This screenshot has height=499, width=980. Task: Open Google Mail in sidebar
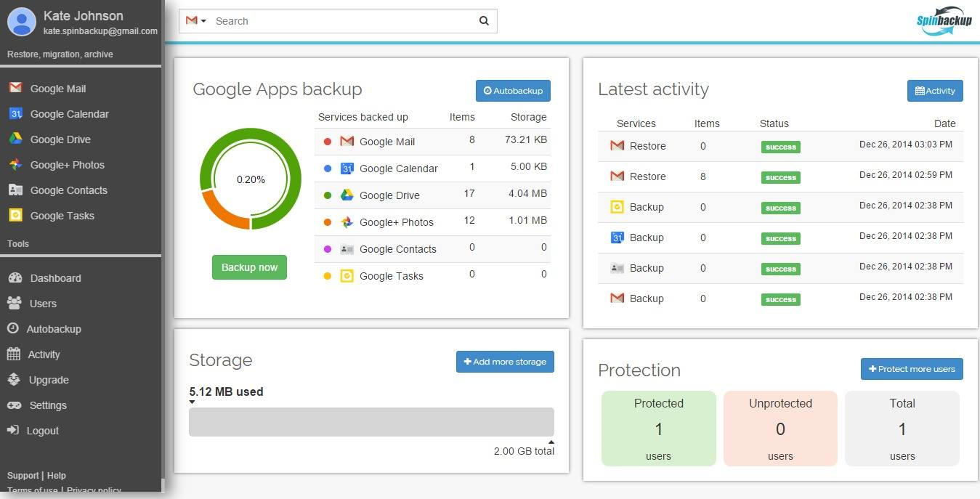pyautogui.click(x=57, y=89)
